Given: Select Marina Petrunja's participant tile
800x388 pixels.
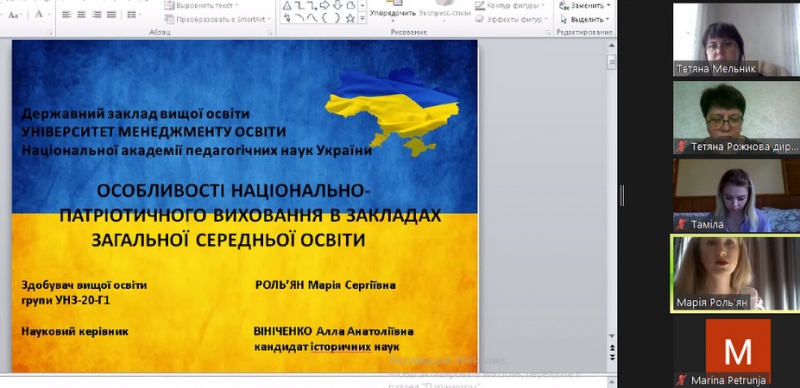Looking at the screenshot, I should coord(736,352).
